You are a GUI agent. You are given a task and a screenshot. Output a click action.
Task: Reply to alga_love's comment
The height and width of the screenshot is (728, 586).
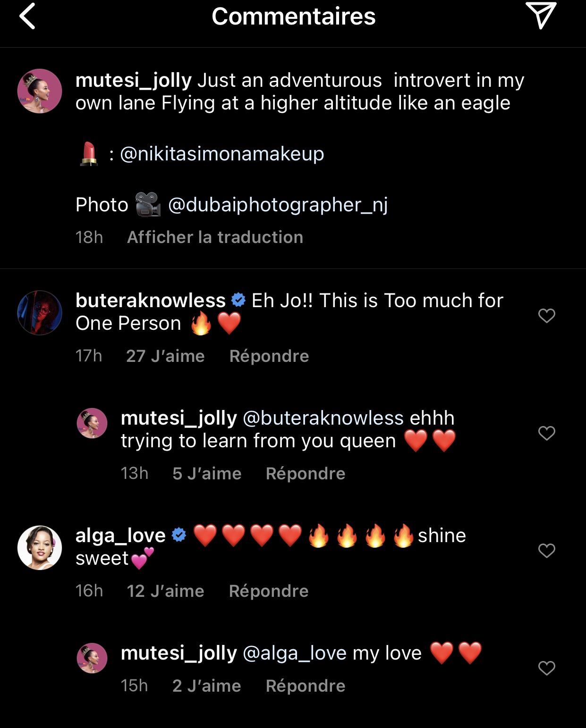click(x=268, y=591)
